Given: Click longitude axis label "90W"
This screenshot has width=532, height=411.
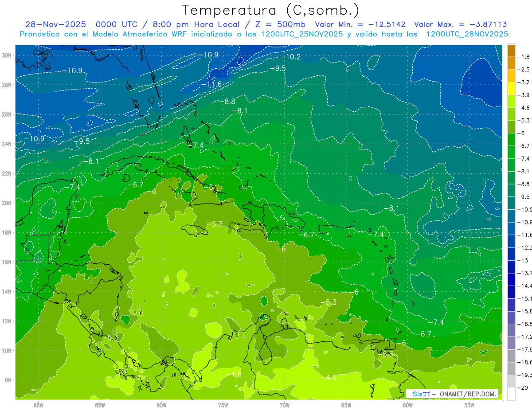Looking at the screenshot, I should pos(39,405).
